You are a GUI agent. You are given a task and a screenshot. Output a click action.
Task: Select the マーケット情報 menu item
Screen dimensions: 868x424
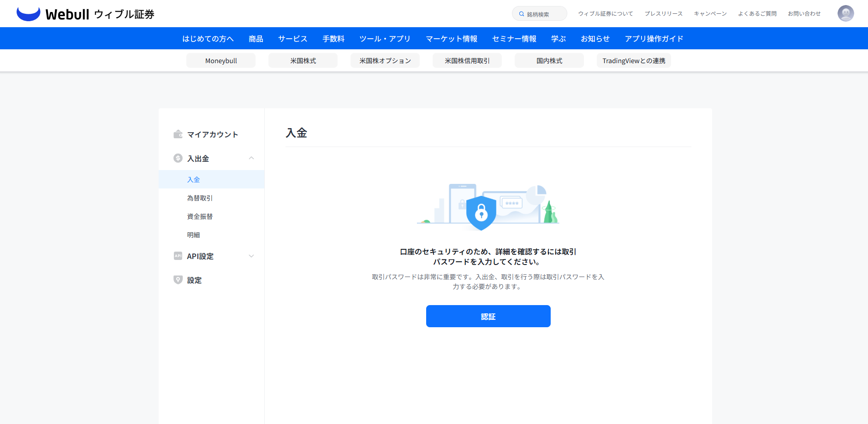pos(451,39)
